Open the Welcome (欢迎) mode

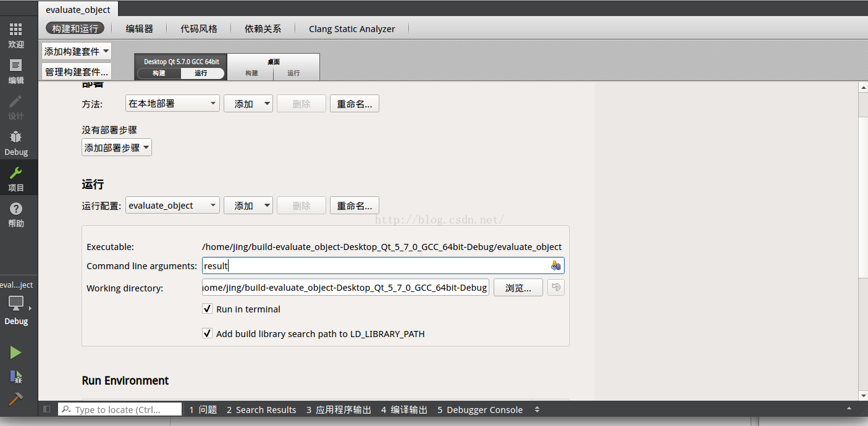click(x=16, y=36)
